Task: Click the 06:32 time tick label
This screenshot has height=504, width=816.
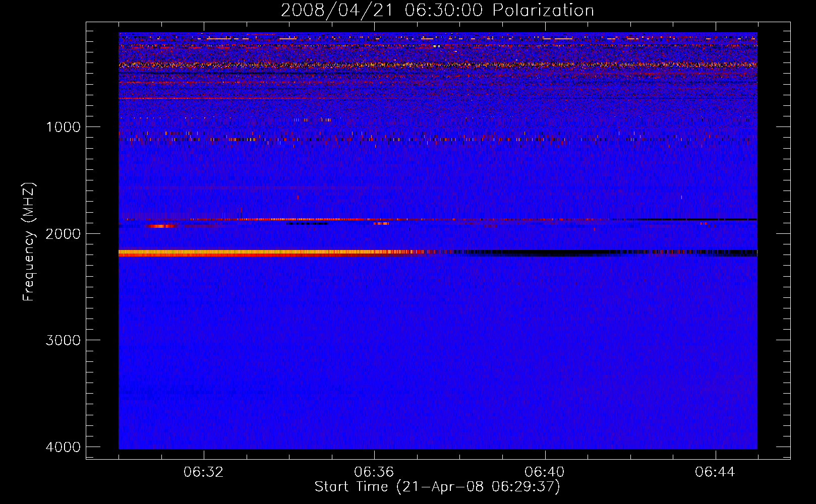Action: (204, 472)
